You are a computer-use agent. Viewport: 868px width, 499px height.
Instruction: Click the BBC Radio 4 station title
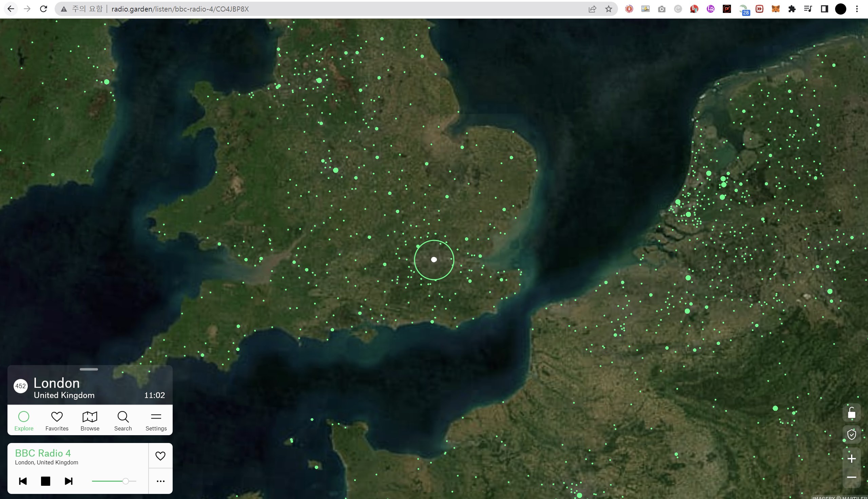[x=43, y=453]
